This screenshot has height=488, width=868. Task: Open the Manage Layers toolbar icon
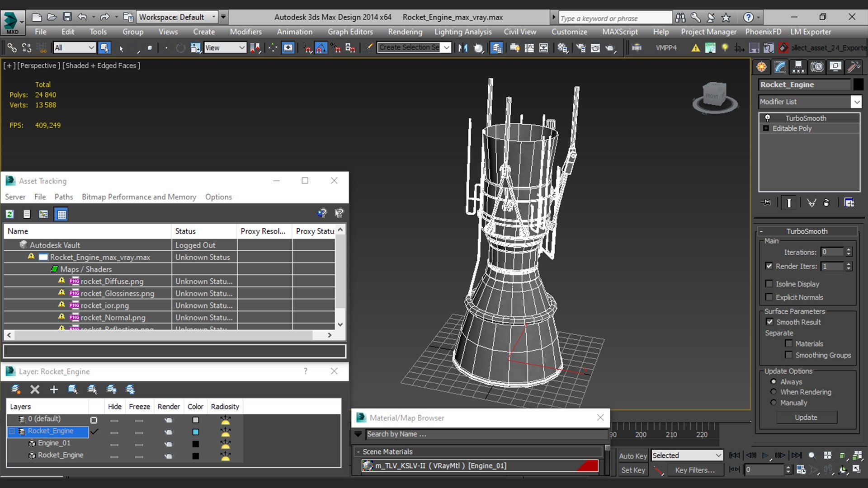[496, 47]
